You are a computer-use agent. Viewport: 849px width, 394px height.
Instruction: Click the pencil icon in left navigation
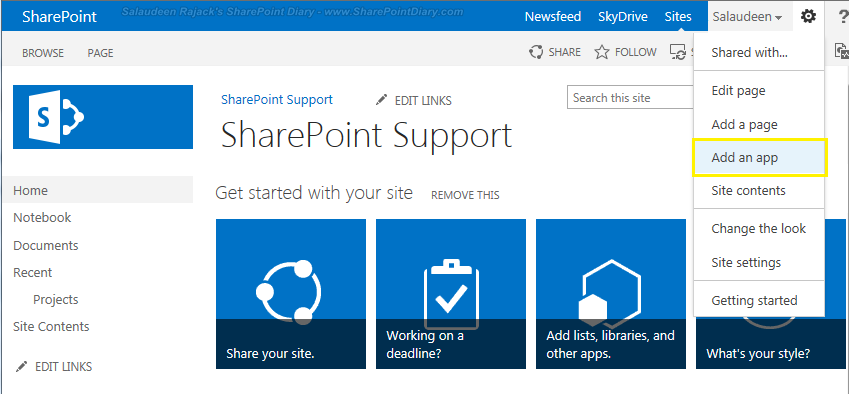(21, 366)
